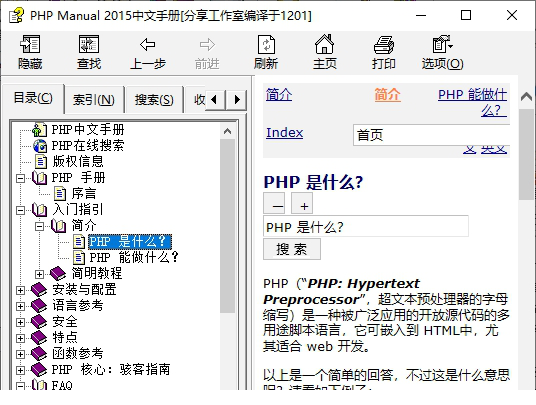Click the tab strip right arrow
The width and height of the screenshot is (536, 405).
pyautogui.click(x=237, y=100)
